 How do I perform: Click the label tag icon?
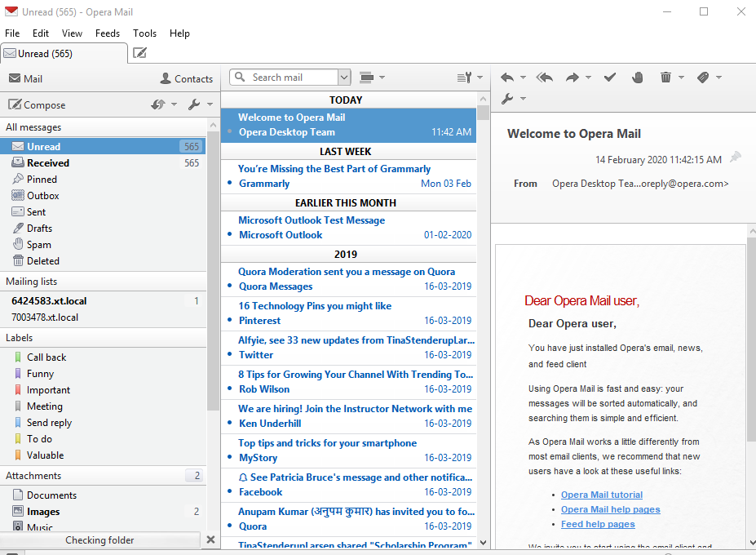pos(703,78)
